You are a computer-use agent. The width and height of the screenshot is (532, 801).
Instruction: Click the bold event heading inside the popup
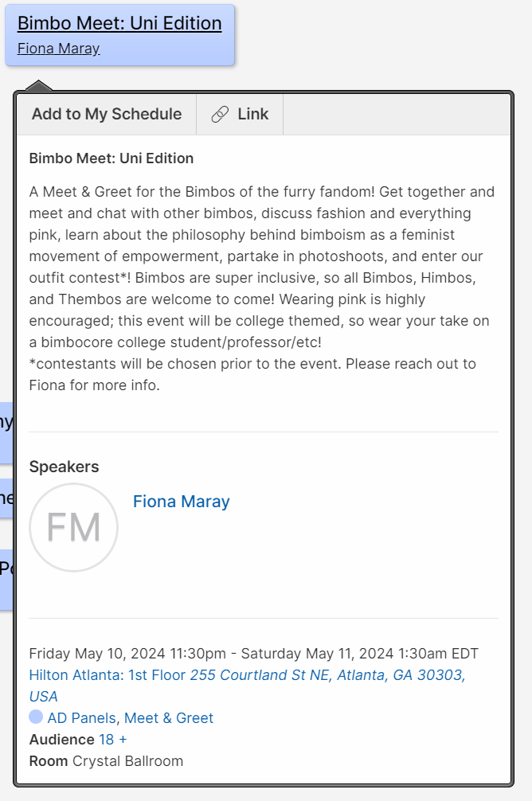coord(111,158)
